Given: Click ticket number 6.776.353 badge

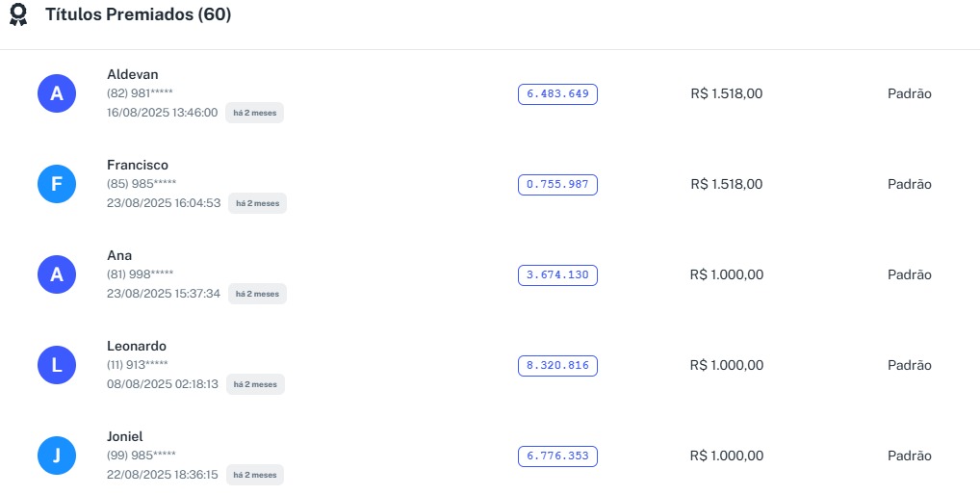Looking at the screenshot, I should [557, 456].
